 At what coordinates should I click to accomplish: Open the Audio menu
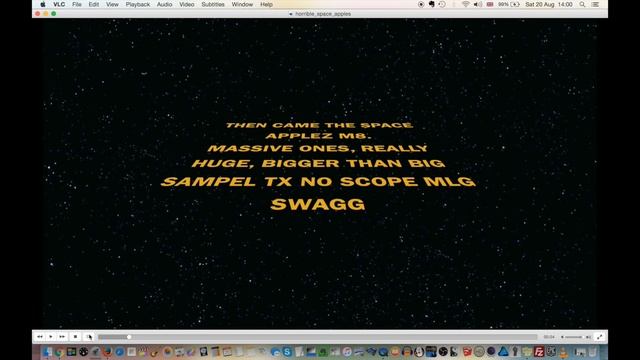pos(164,4)
